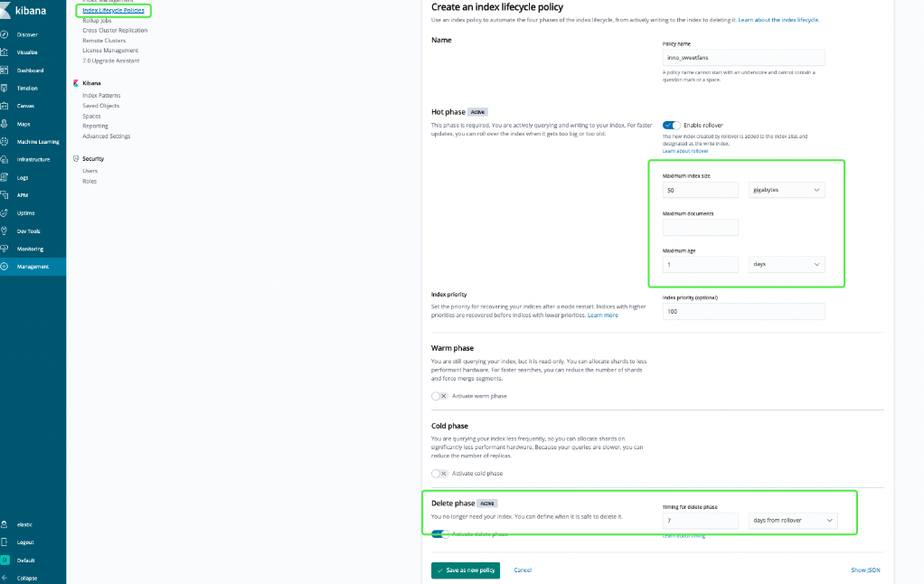Expand the maximum age days dropdown
This screenshot has width=924, height=584.
tap(787, 264)
